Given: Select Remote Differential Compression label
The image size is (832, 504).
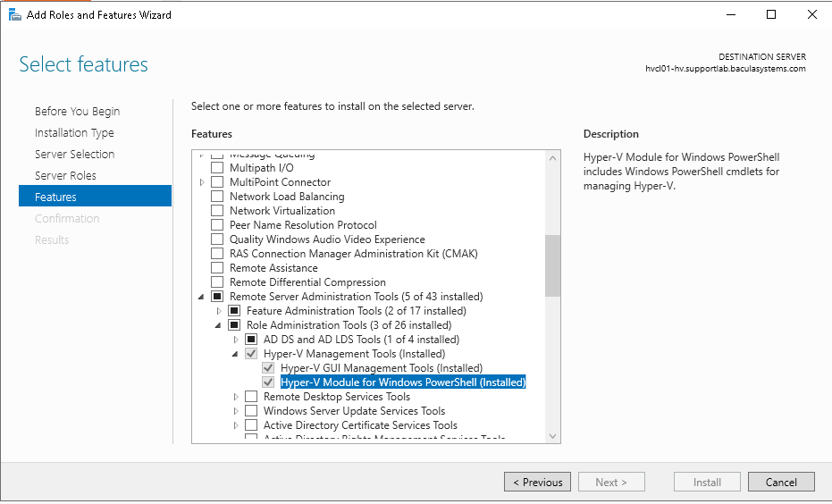Looking at the screenshot, I should [307, 282].
